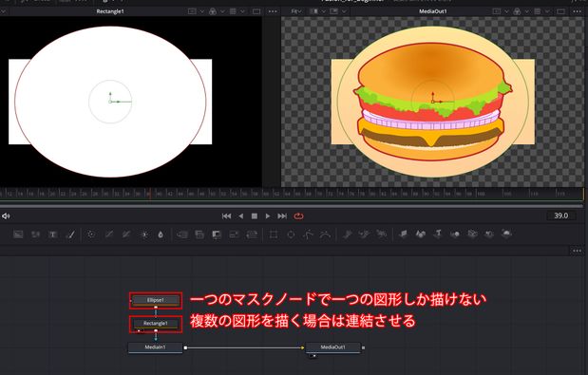Screen dimensions: 588x375
Task: Add a Rectangle mask from the toolbar
Action: pyautogui.click(x=274, y=234)
